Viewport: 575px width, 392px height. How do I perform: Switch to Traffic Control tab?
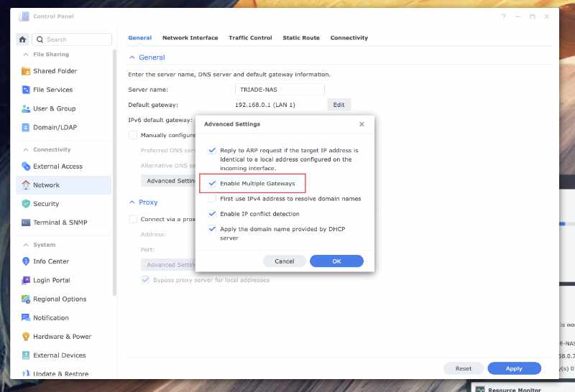coord(250,38)
